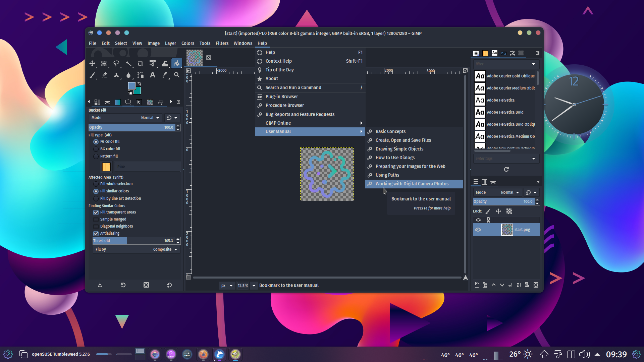This screenshot has width=644, height=362.
Task: Reset tool options to defaults
Action: pos(169,285)
